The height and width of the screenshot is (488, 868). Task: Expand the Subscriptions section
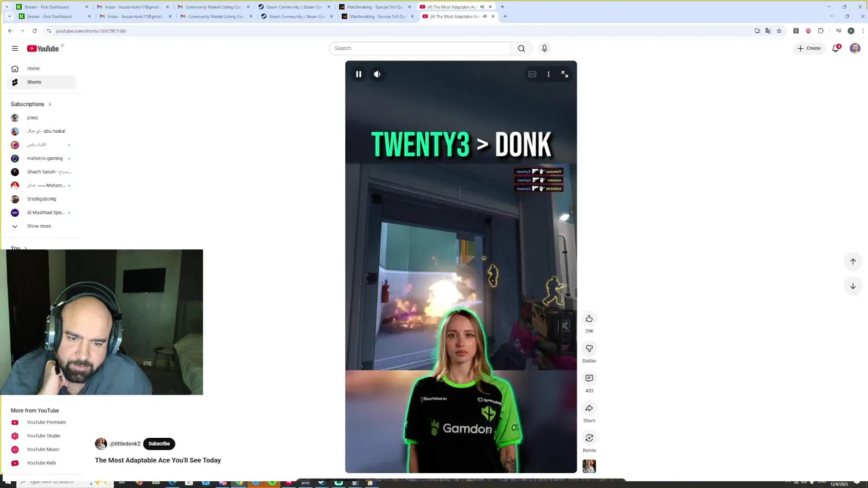31,104
